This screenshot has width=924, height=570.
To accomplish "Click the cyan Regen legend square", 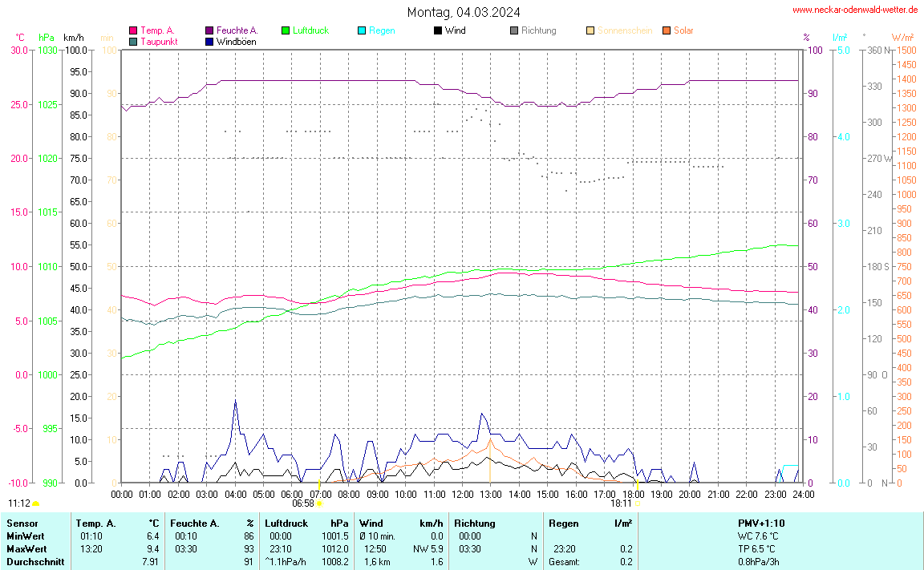I will 362,30.
